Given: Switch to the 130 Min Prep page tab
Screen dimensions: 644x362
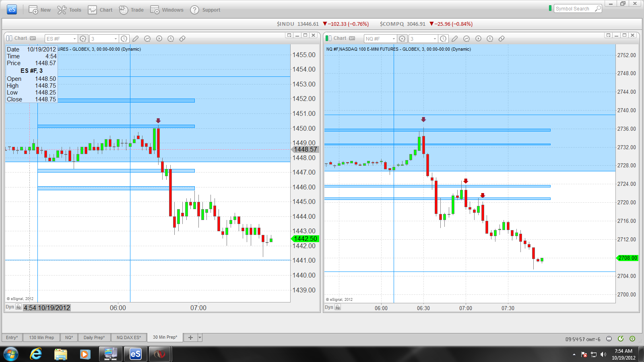Looking at the screenshot, I should click(x=41, y=337).
